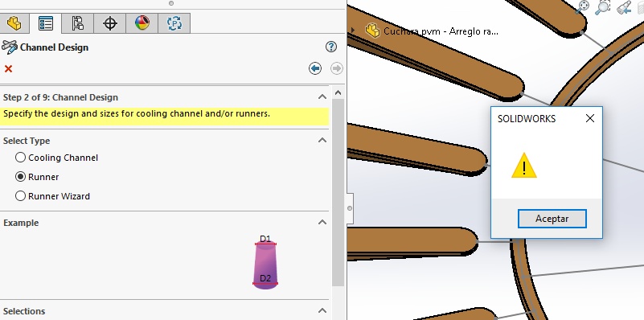Click the runner example D1 D2 image
This screenshot has width=644, height=320.
265,263
